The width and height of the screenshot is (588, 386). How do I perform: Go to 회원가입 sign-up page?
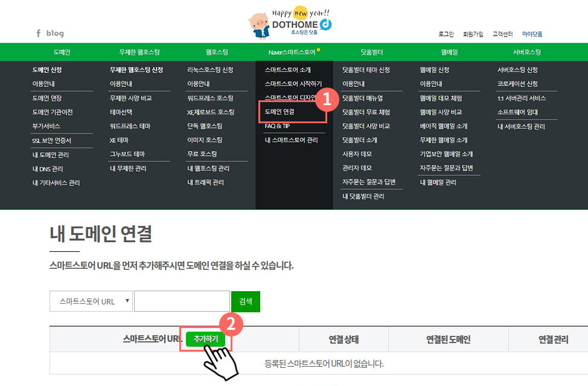473,34
